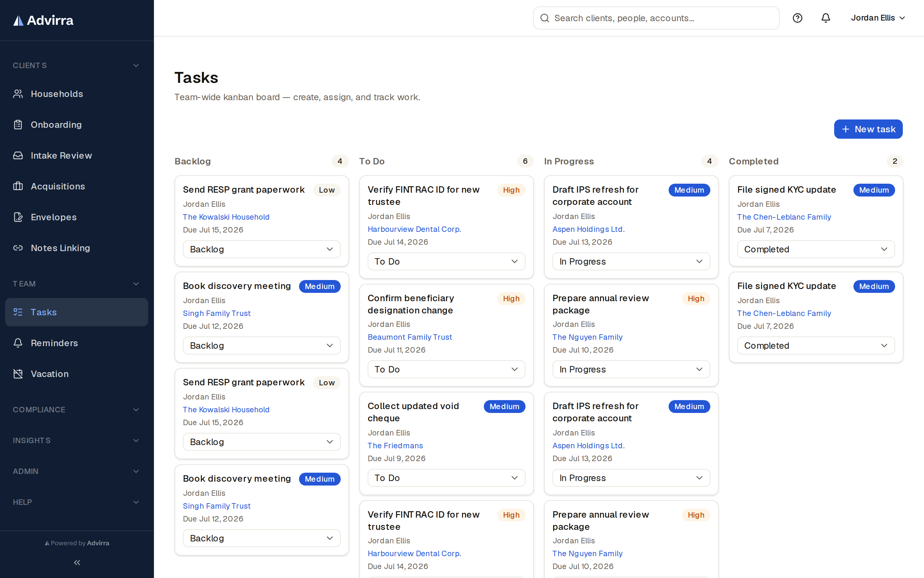Click the Vacation calendar icon
This screenshot has width=924, height=578.
[x=18, y=374]
